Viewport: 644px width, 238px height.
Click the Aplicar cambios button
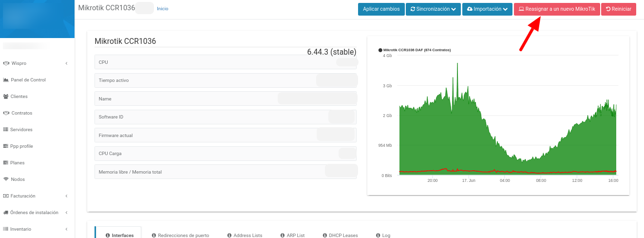[381, 9]
